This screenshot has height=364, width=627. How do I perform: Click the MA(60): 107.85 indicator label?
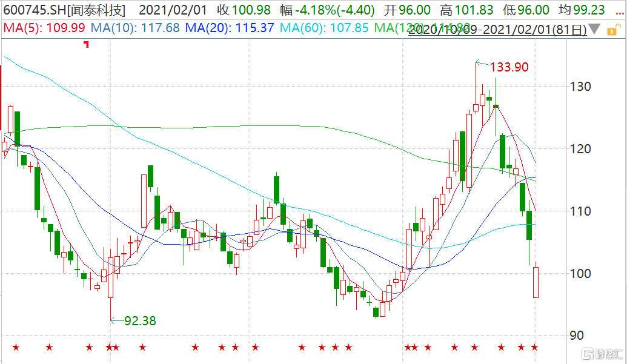[324, 28]
